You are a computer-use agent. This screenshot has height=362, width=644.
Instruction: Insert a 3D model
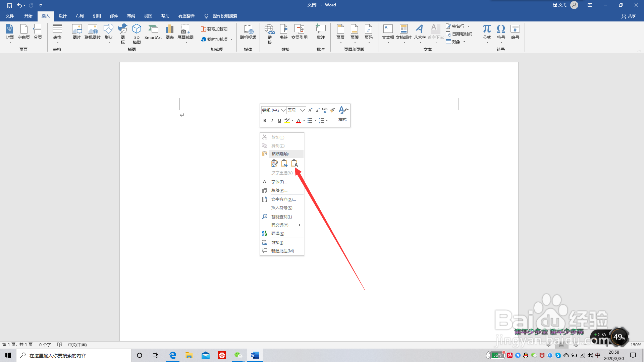[137, 34]
